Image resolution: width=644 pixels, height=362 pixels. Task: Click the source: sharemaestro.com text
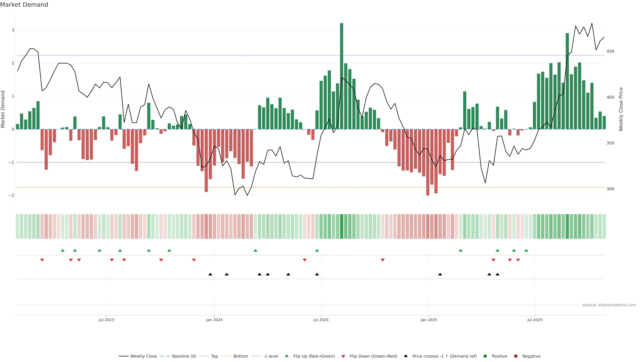[x=609, y=305]
